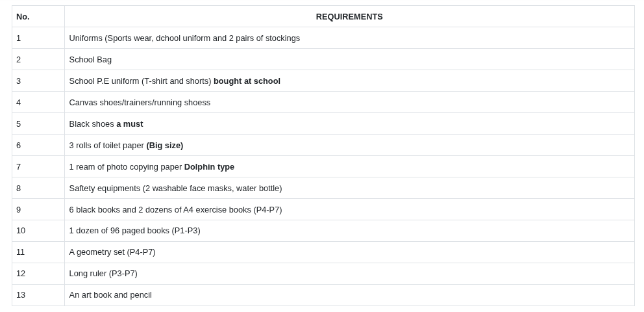
Task: Click the bold "a must" text
Action: (x=130, y=124)
